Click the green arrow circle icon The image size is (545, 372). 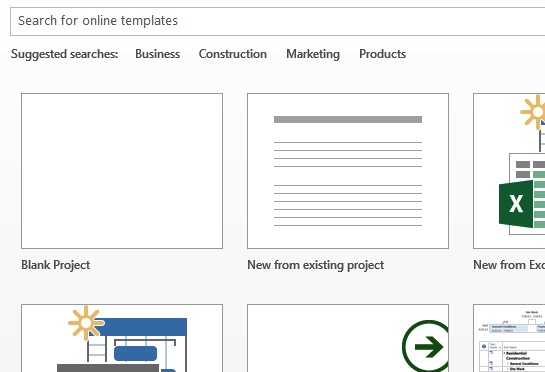coord(425,346)
